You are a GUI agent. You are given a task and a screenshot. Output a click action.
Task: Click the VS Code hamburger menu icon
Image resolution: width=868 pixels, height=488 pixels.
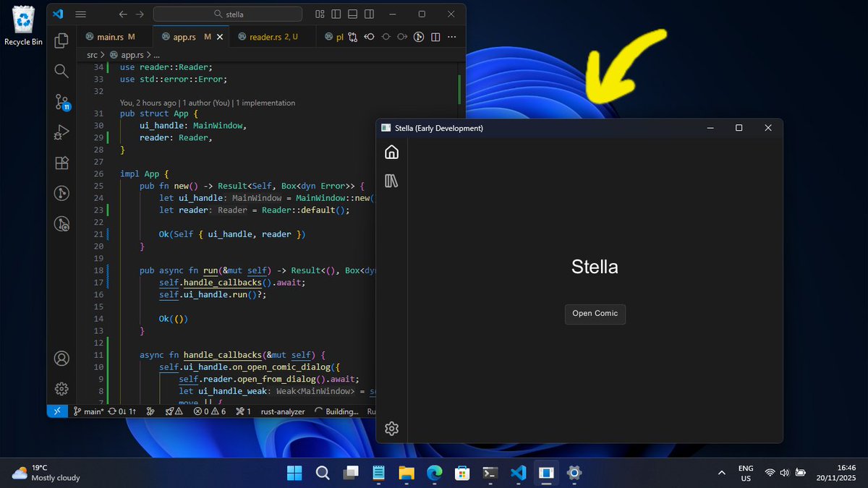(x=81, y=14)
